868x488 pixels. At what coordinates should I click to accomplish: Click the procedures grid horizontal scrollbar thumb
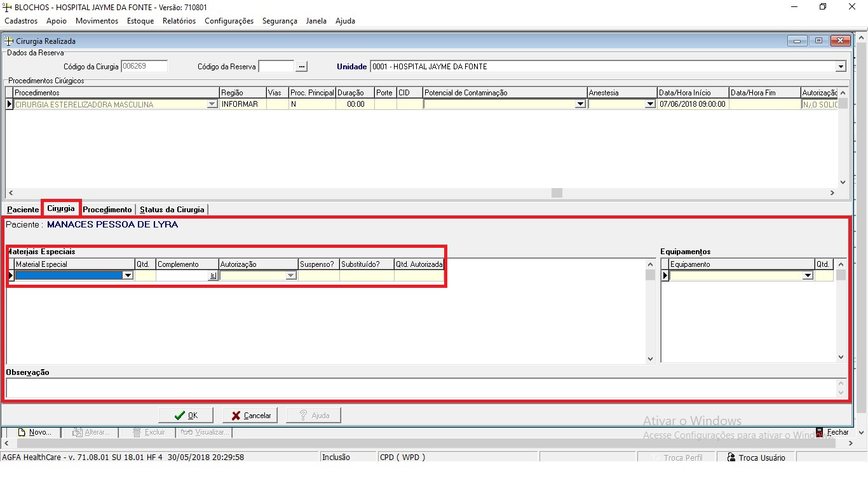pos(557,193)
